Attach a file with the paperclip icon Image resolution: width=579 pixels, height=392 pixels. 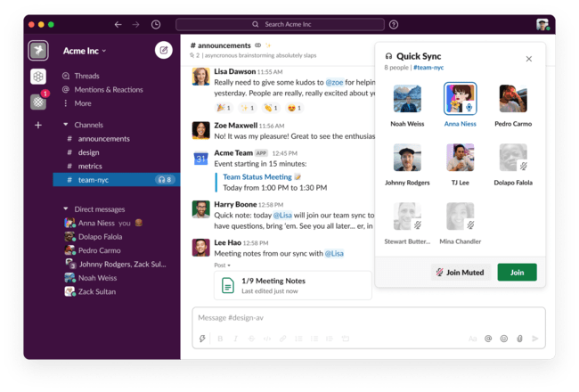click(x=519, y=339)
